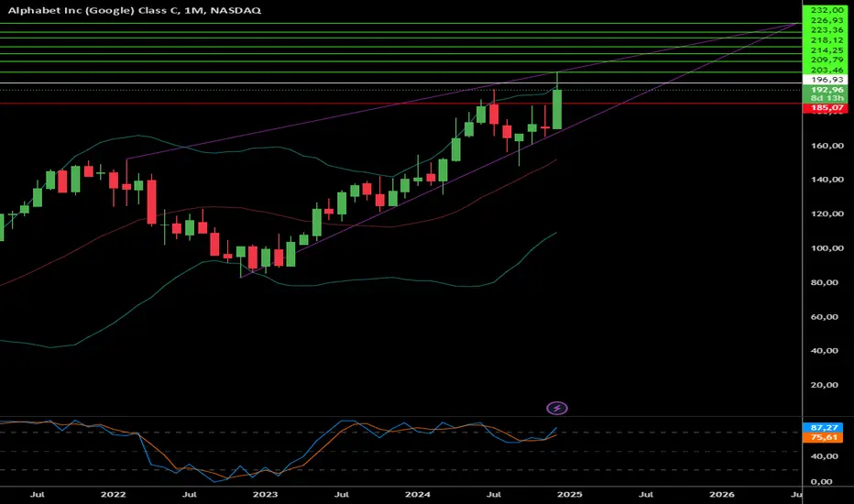Screen dimensions: 854x504
Task: Click the white 196,93 price label
Action: tap(827, 80)
